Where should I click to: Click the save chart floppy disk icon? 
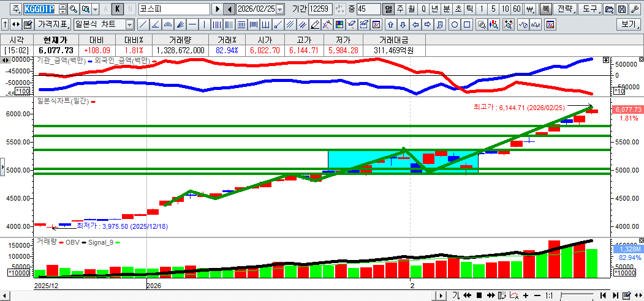tap(622, 9)
